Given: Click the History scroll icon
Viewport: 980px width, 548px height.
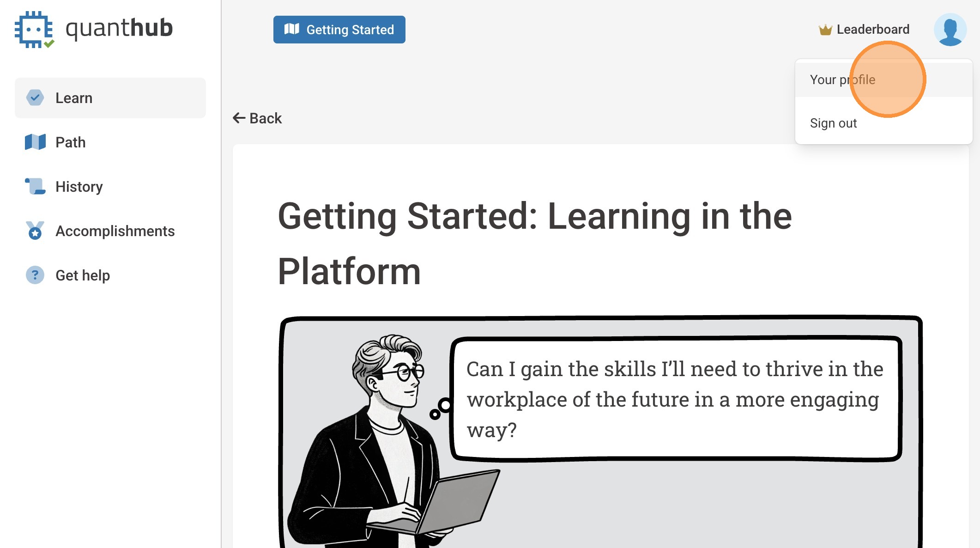Looking at the screenshot, I should (x=35, y=186).
